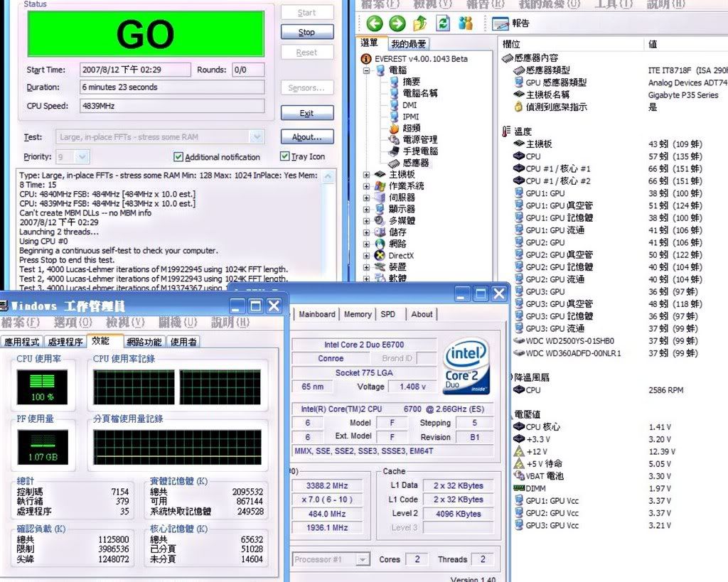Image resolution: width=728 pixels, height=582 pixels.
Task: Click the DirectX icon in the EVEREST tree
Action: [380, 255]
